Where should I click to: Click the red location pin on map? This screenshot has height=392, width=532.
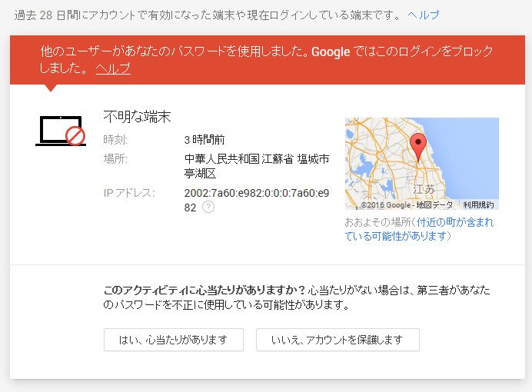pyautogui.click(x=417, y=146)
